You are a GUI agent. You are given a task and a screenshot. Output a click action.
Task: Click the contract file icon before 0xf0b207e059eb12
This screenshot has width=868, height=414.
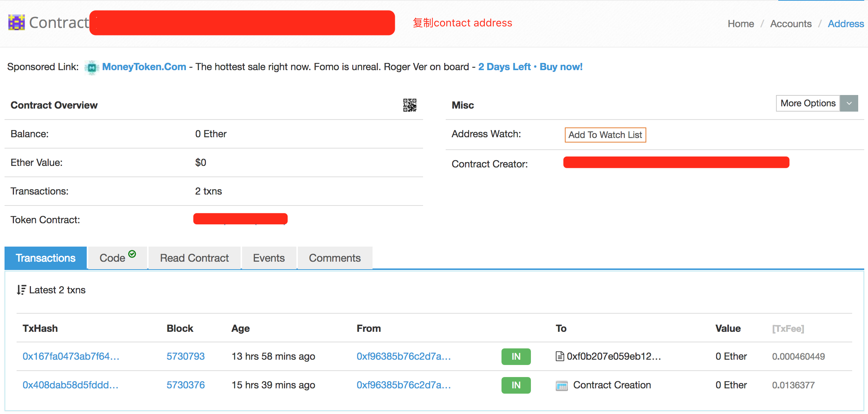pyautogui.click(x=560, y=356)
